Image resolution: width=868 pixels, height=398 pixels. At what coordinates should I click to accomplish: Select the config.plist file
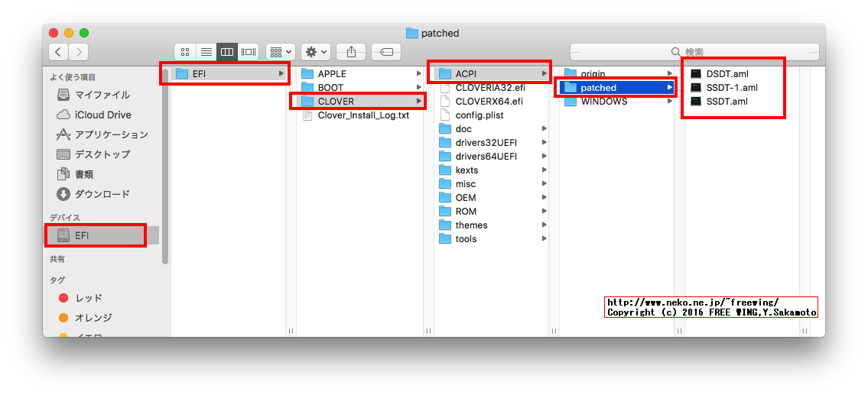pyautogui.click(x=479, y=115)
